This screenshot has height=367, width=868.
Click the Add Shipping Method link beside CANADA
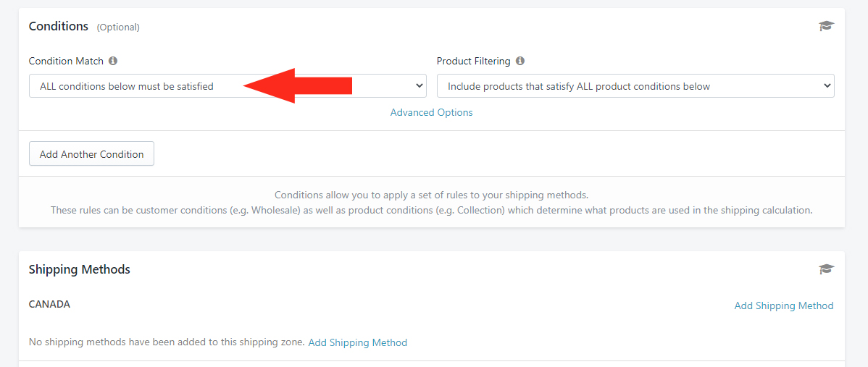tap(783, 305)
